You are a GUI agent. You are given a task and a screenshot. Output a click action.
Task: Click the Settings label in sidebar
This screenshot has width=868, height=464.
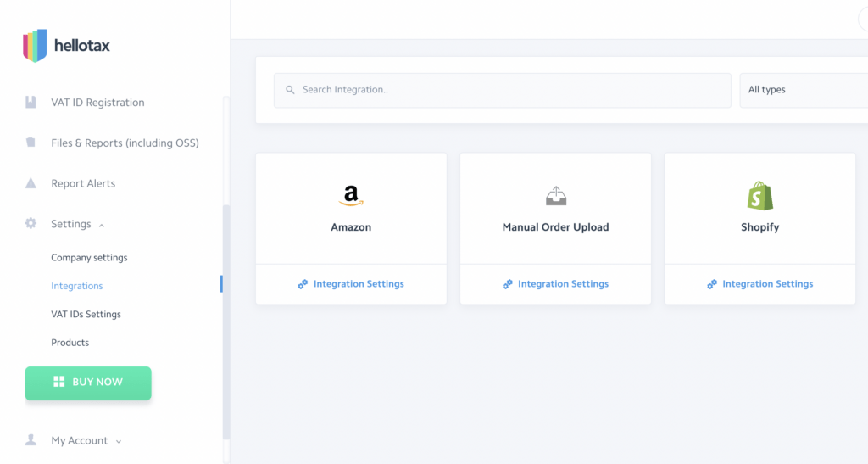(x=71, y=224)
